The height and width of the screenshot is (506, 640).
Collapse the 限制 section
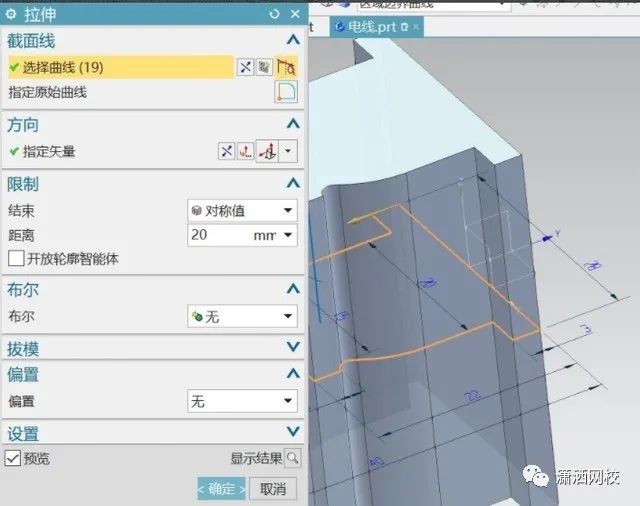click(293, 183)
